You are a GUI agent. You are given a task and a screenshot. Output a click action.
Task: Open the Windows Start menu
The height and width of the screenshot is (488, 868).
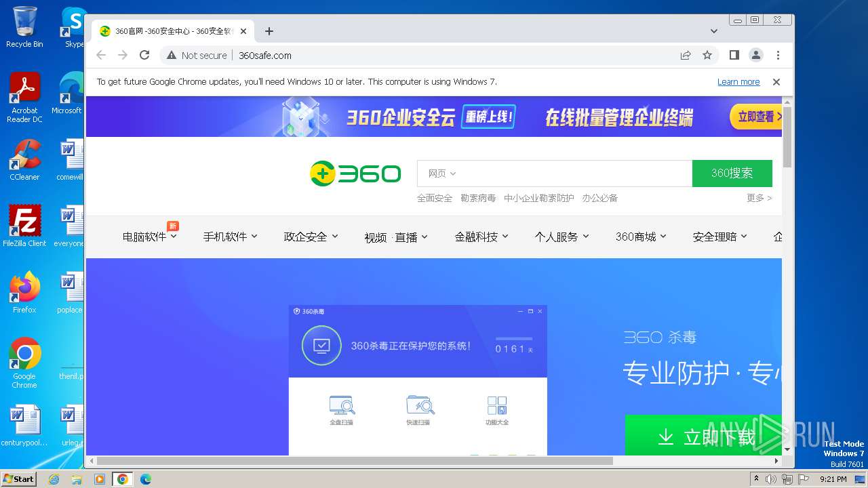coord(18,479)
